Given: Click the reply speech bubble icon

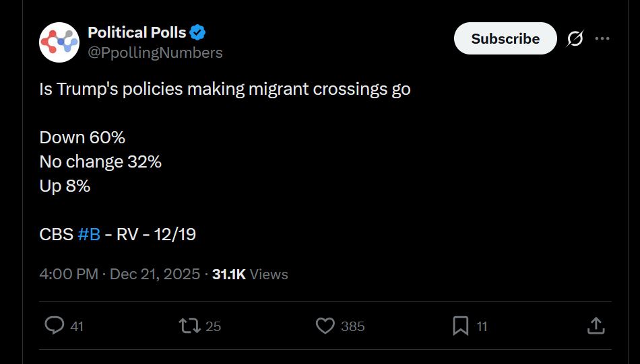Looking at the screenshot, I should coord(54,326).
